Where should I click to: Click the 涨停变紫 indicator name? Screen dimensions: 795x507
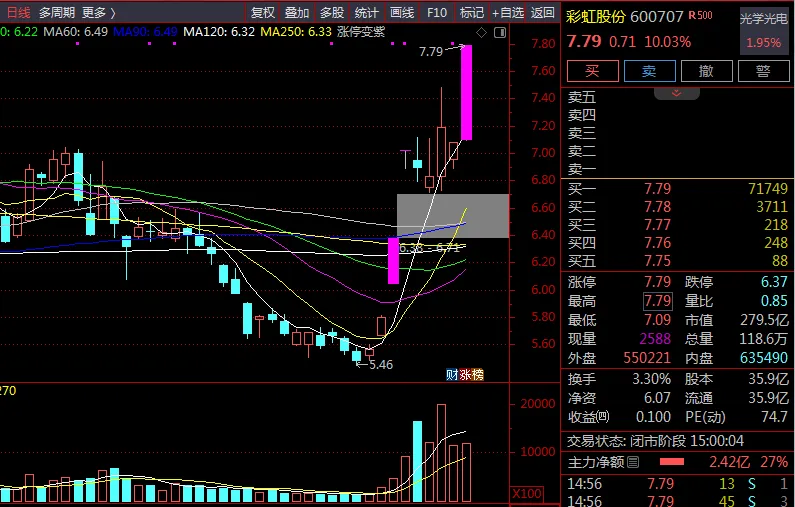(x=360, y=32)
